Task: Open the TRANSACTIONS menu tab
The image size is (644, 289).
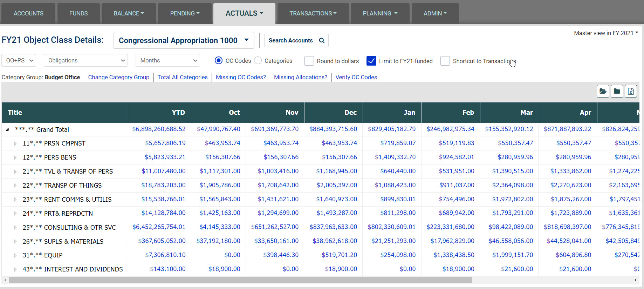Action: (x=313, y=13)
